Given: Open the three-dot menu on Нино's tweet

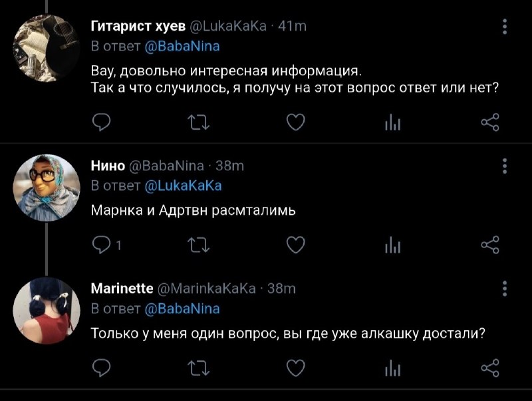Looking at the screenshot, I should click(505, 166).
